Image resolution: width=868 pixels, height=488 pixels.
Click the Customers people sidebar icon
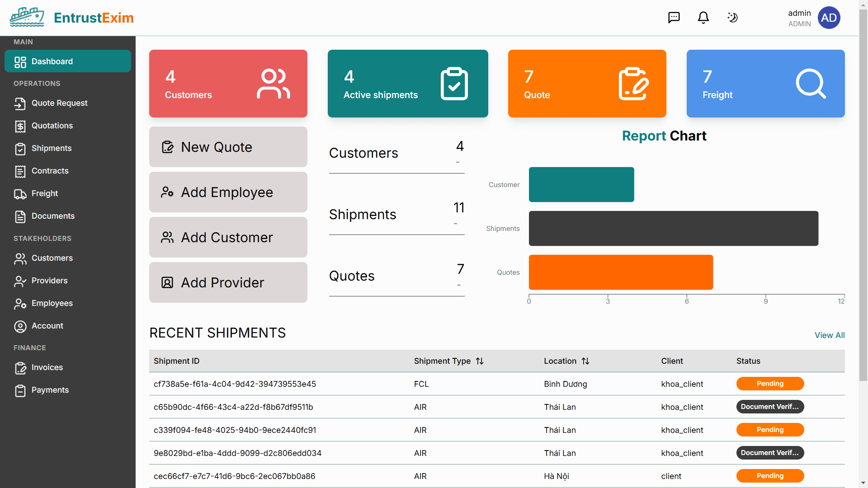tap(20, 258)
